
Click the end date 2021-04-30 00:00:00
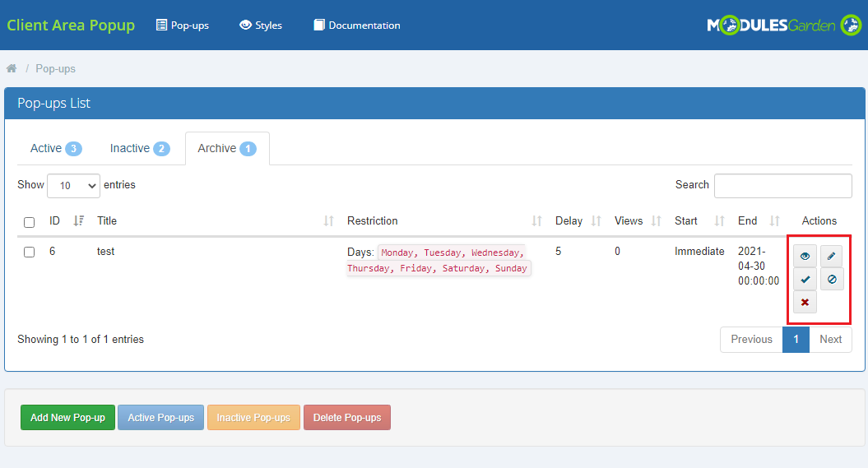[x=759, y=266]
